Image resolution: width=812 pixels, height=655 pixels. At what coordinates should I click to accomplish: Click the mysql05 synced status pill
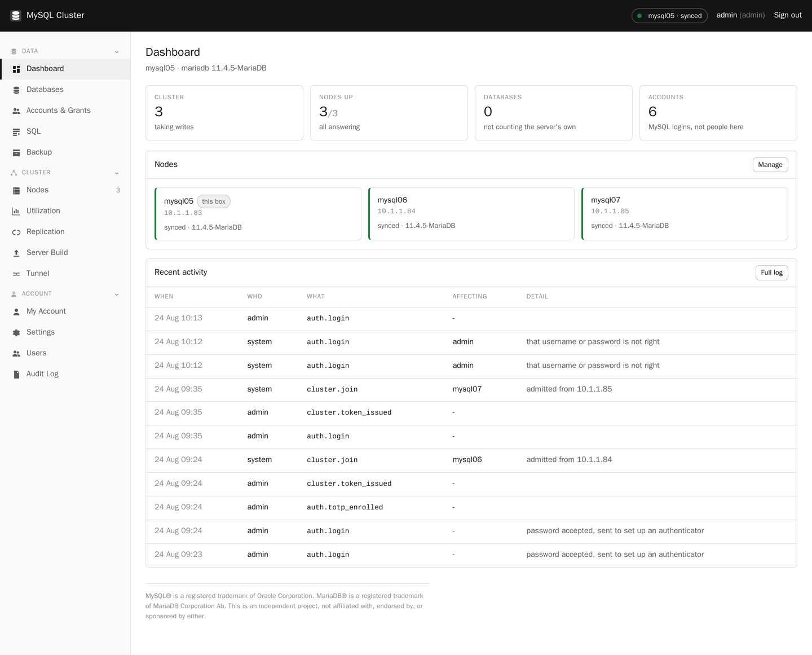[x=669, y=16]
